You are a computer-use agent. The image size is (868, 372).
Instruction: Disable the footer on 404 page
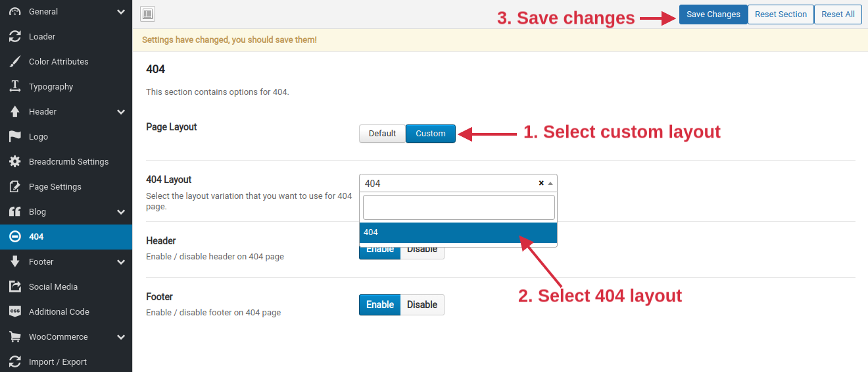(422, 305)
